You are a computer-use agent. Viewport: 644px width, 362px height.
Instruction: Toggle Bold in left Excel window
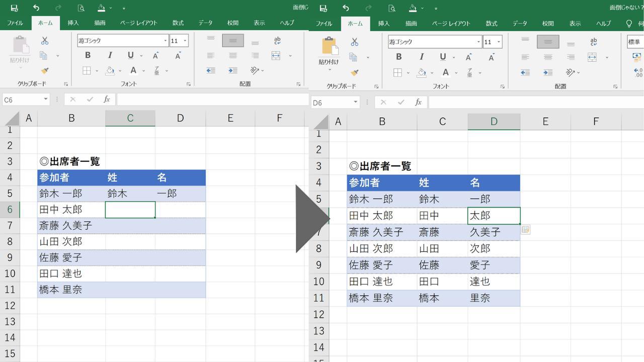pyautogui.click(x=88, y=55)
